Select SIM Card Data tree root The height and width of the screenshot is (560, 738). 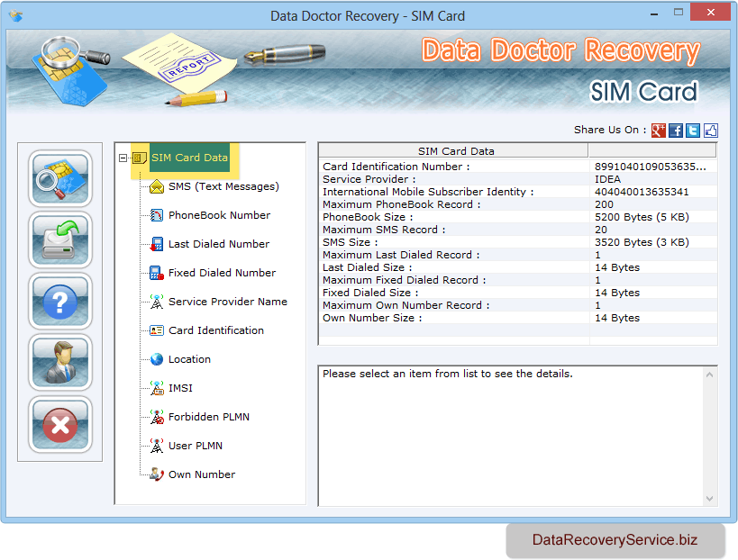tap(189, 158)
